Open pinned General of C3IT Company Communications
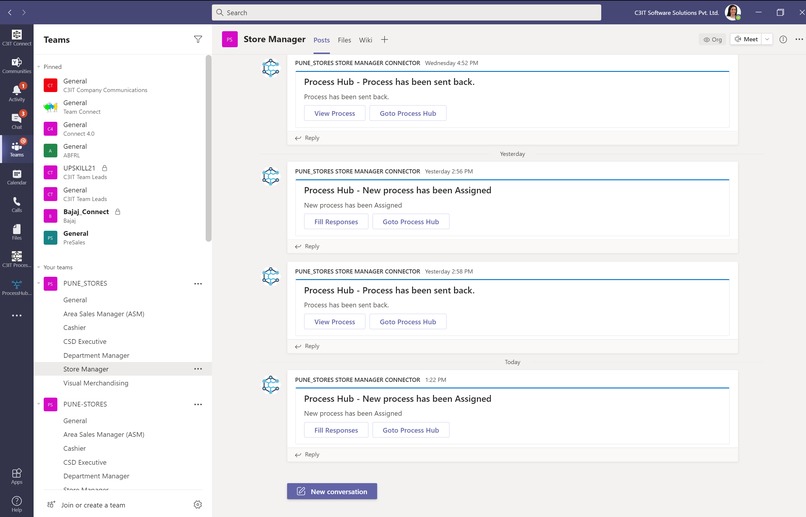This screenshot has width=806, height=517. [x=122, y=85]
